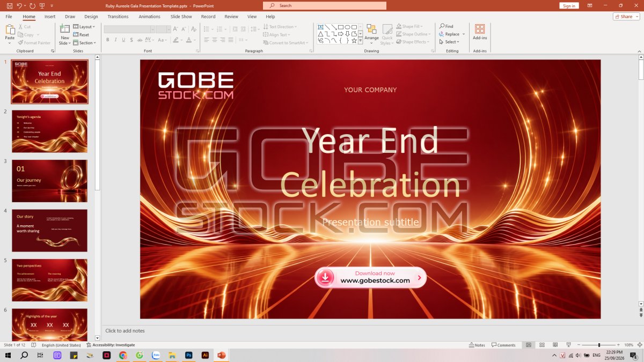Open the Drawing dialog launcher
644x362 pixels.
pyautogui.click(x=434, y=51)
